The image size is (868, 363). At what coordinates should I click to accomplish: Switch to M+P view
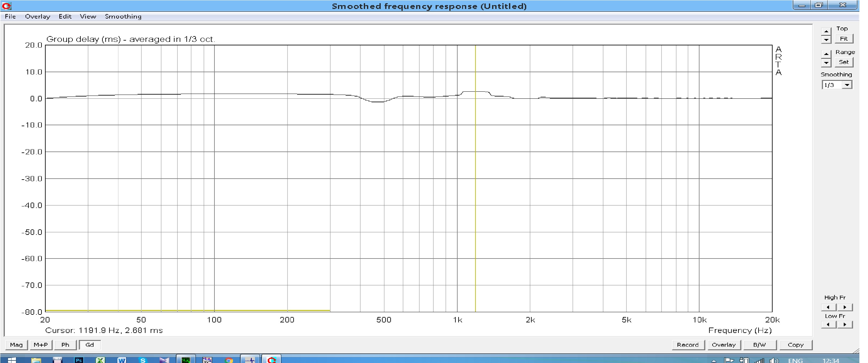click(x=41, y=345)
